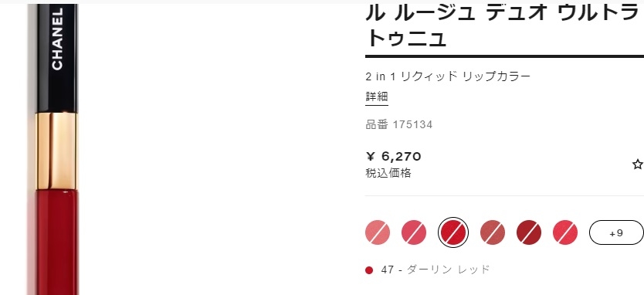Image resolution: width=644 pixels, height=295 pixels.
Task: Select the light pink shade swatch
Action: 378,232
